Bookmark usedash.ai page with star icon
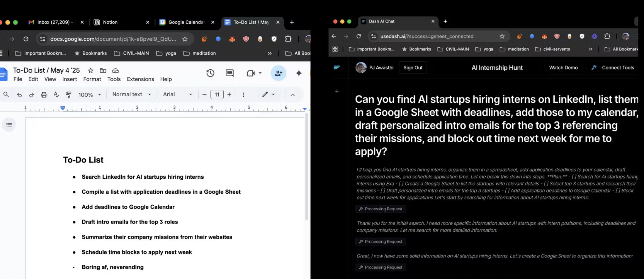The height and width of the screenshot is (279, 644). click(x=502, y=36)
